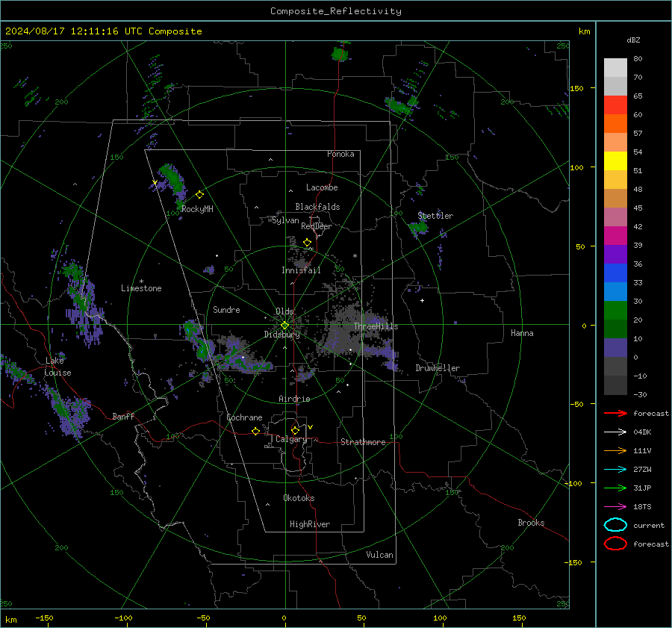Click the yellow diamond marker below Cochrane
The image size is (672, 628).
(255, 431)
